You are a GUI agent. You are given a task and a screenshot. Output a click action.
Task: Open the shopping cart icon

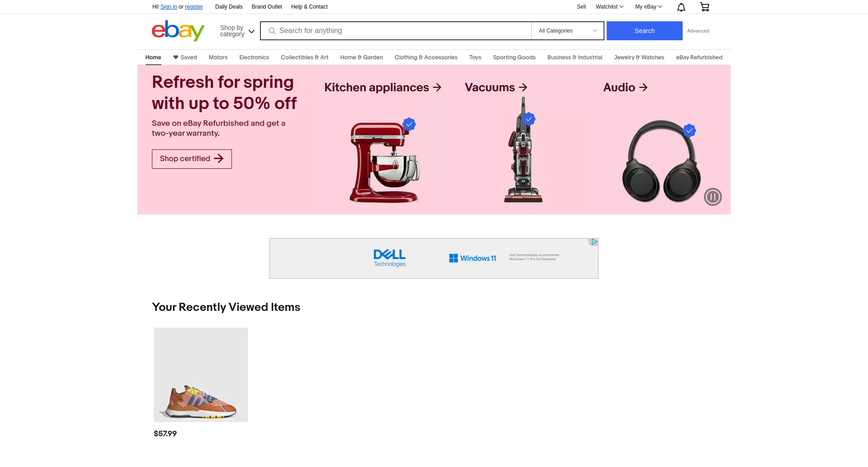click(704, 7)
